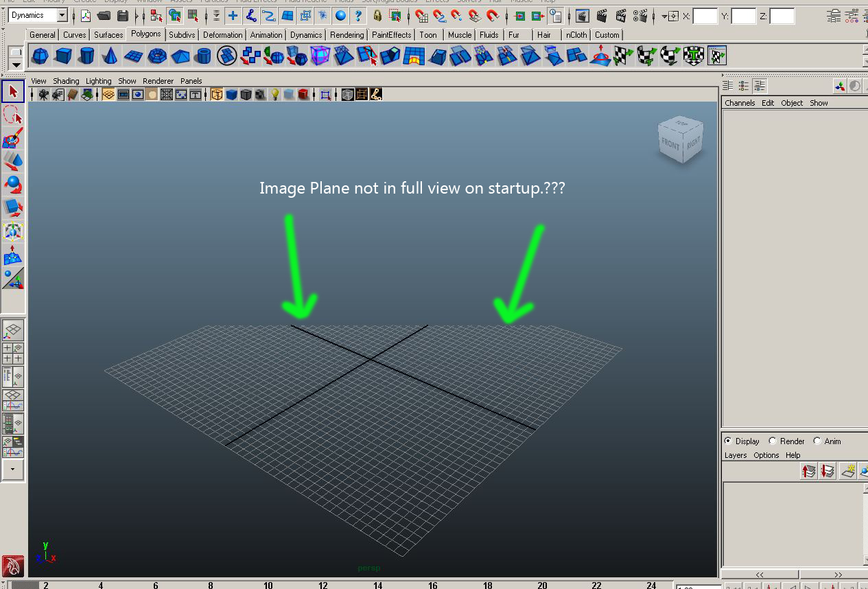868x589 pixels.
Task: Click the IPR render icon
Action: click(x=621, y=15)
